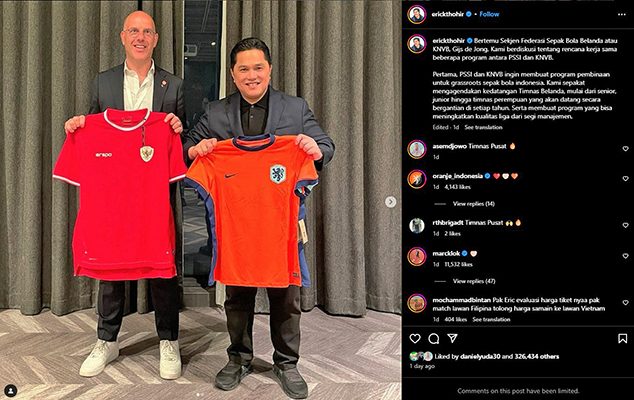See translation of the caption
This screenshot has height=400, width=634.
pyautogui.click(x=483, y=127)
